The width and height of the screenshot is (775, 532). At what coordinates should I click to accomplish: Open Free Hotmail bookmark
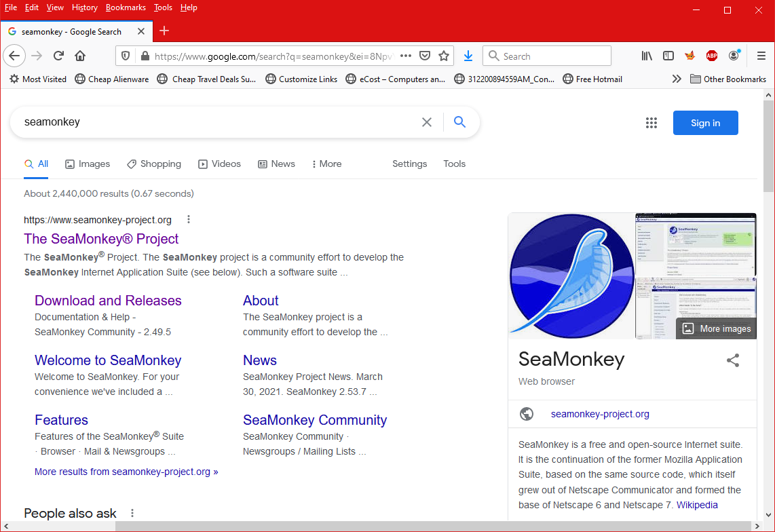(592, 79)
